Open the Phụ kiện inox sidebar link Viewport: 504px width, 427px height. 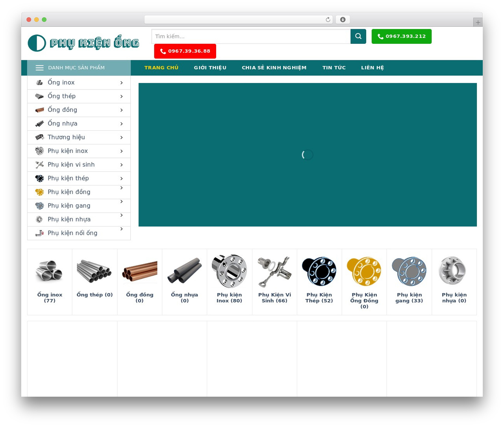tap(68, 151)
